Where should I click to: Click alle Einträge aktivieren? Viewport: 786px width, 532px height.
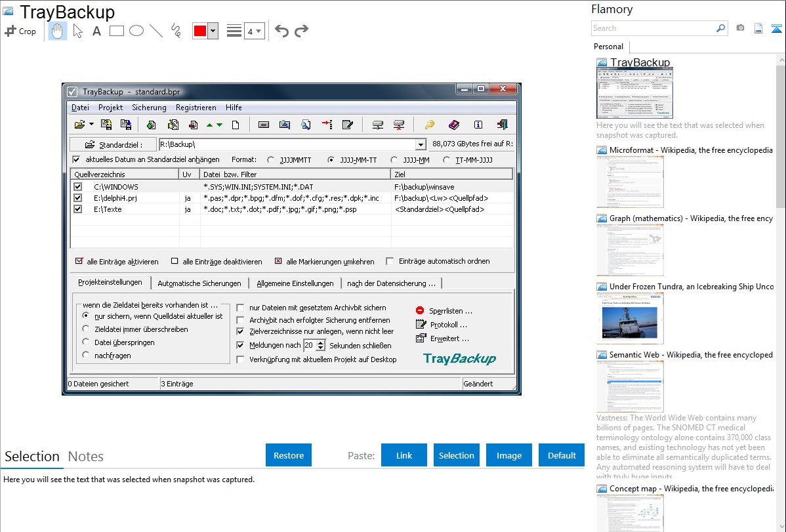pos(117,261)
